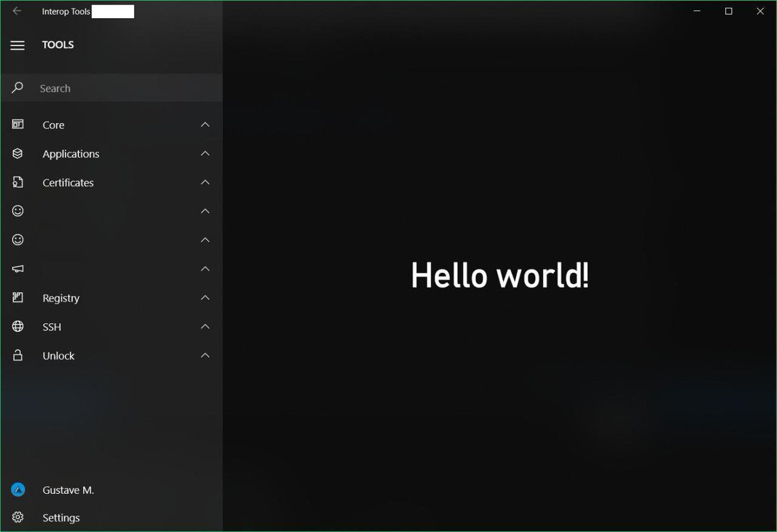Collapse the Applications section chevron

(x=205, y=153)
